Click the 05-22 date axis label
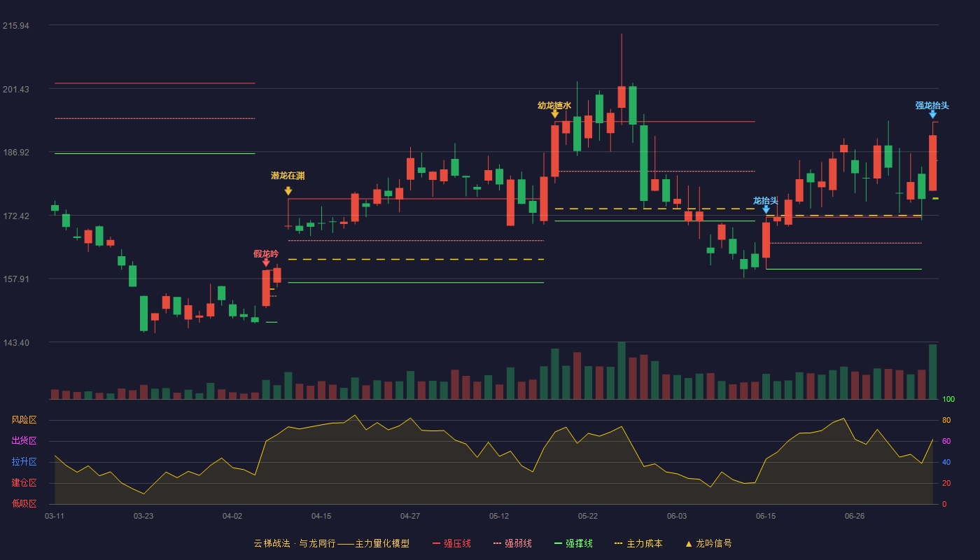 [588, 516]
